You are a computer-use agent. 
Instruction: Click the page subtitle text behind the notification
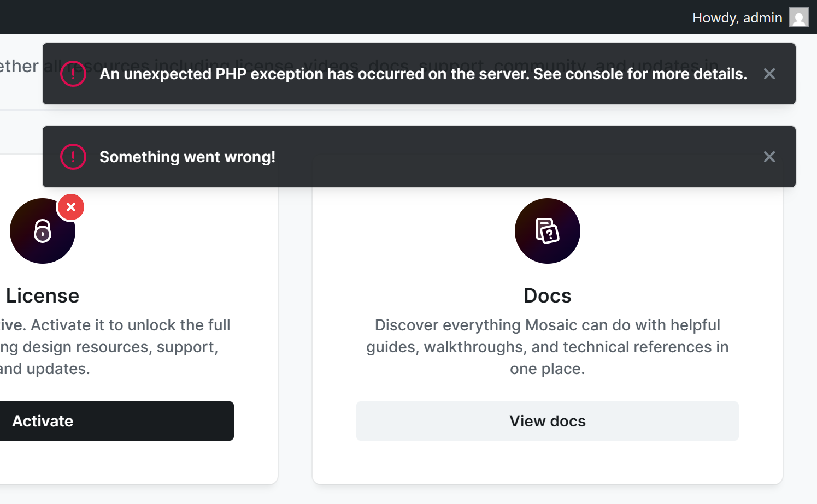pos(19,66)
